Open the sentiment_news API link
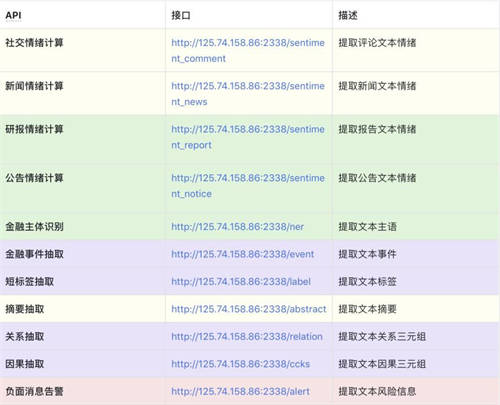This screenshot has width=500, height=405. (248, 94)
